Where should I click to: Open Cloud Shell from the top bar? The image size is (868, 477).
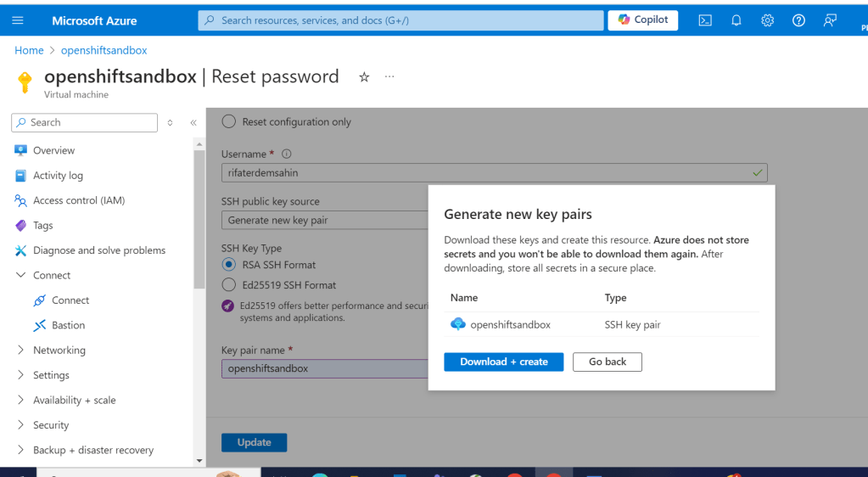tap(705, 20)
